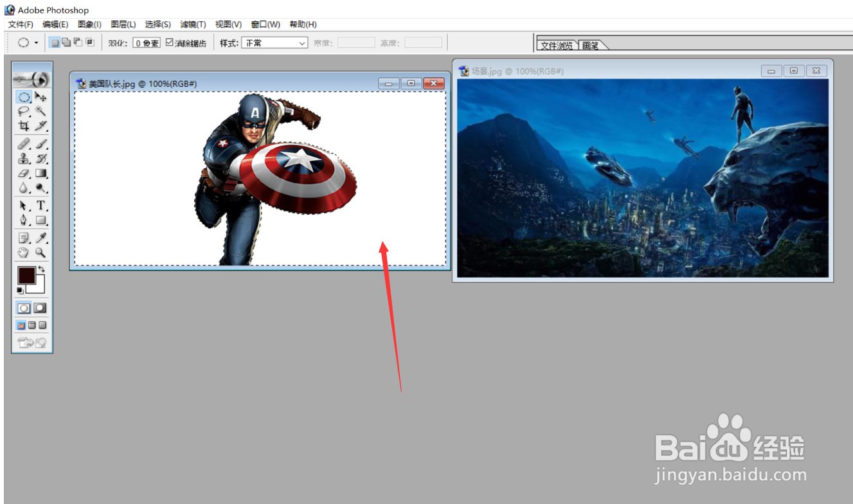Minimize the 美国队长.jpg document window
The image size is (853, 504).
[x=389, y=84]
